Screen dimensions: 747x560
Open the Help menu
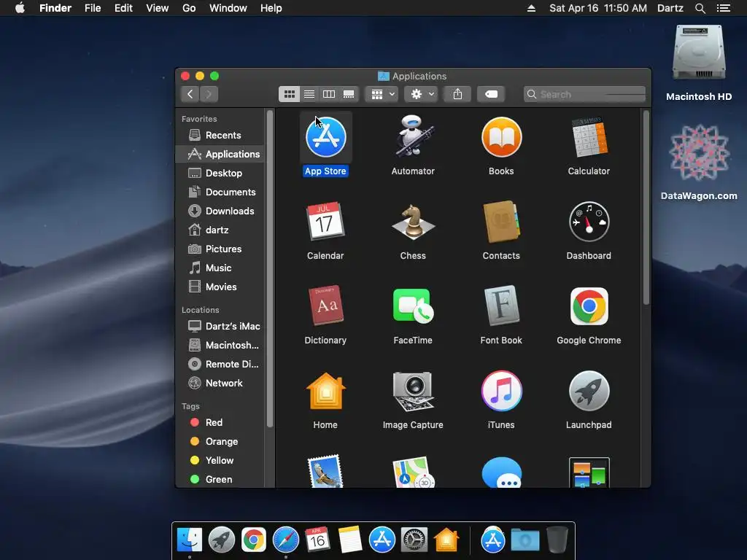(271, 8)
